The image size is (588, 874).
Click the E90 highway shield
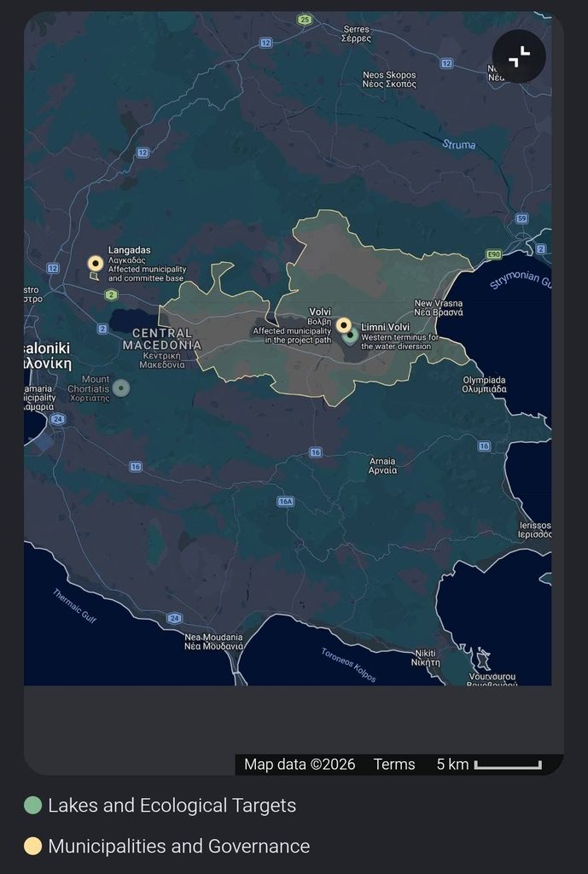click(x=494, y=254)
